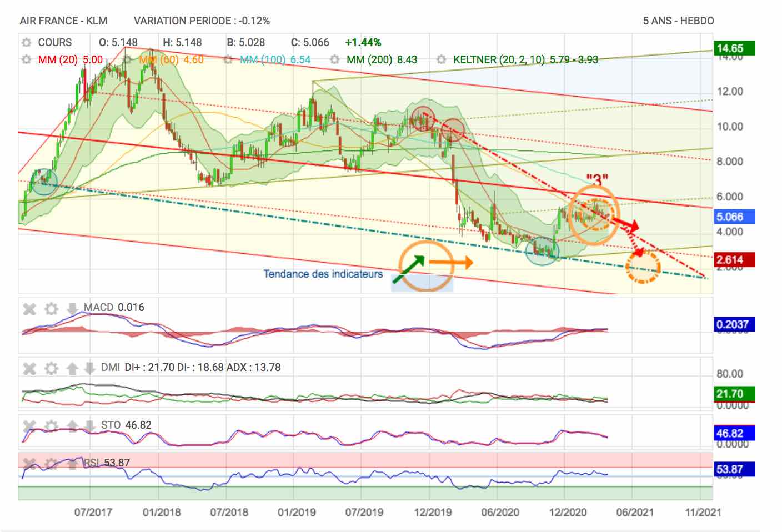This screenshot has height=532, width=782.
Task: Click the 80.00 DMI axis label
Action: [x=730, y=374]
